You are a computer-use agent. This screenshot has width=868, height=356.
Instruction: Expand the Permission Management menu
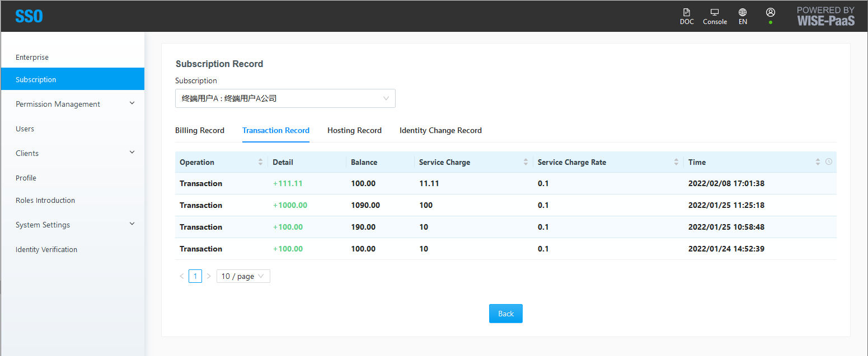73,104
